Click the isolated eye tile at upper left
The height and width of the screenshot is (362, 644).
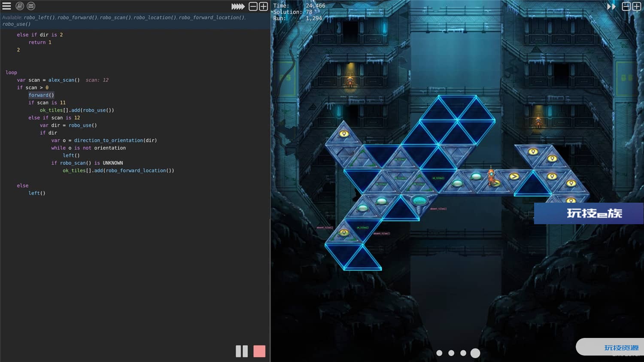[343, 134]
